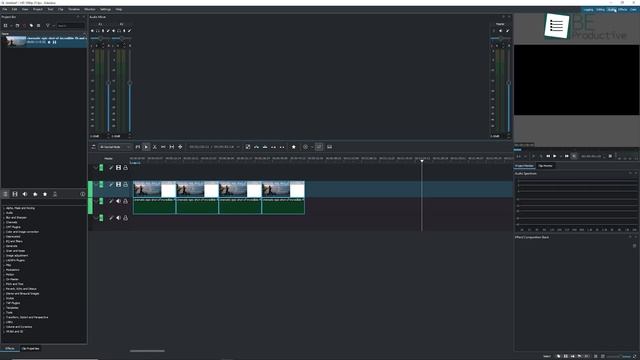The width and height of the screenshot is (640, 360).
Task: Show custom effects in Effects panel
Action: click(x=35, y=194)
